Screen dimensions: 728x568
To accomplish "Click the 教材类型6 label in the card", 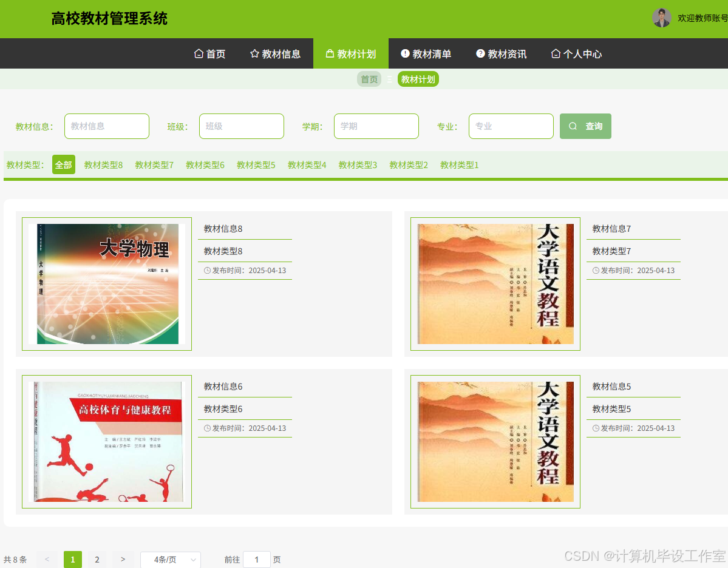I will (x=223, y=409).
